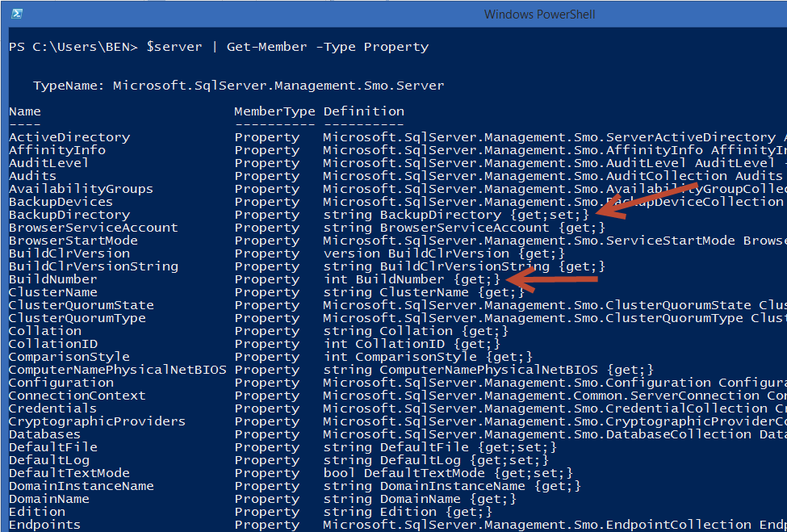The image size is (787, 532).
Task: Click the ActiveDirectory property name
Action: [x=69, y=137]
